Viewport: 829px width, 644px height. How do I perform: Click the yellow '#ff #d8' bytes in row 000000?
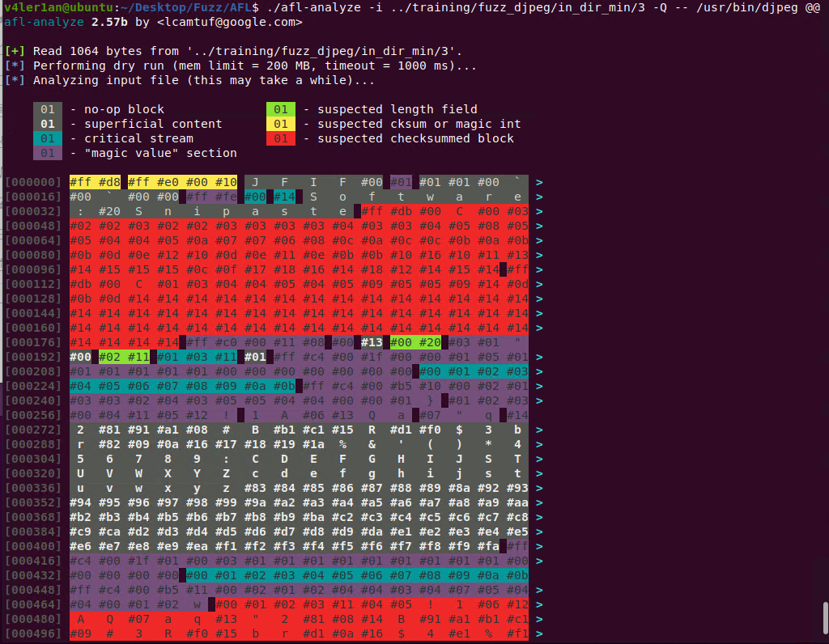click(x=96, y=182)
